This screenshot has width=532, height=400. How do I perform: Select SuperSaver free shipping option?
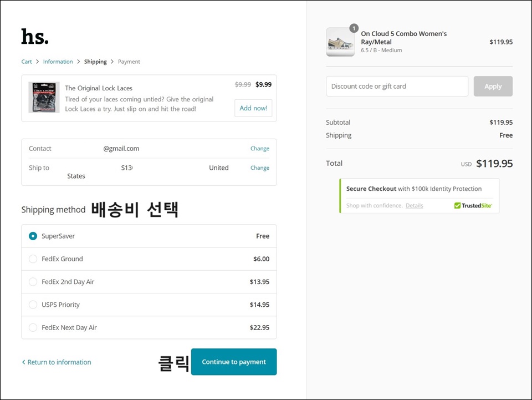[33, 236]
